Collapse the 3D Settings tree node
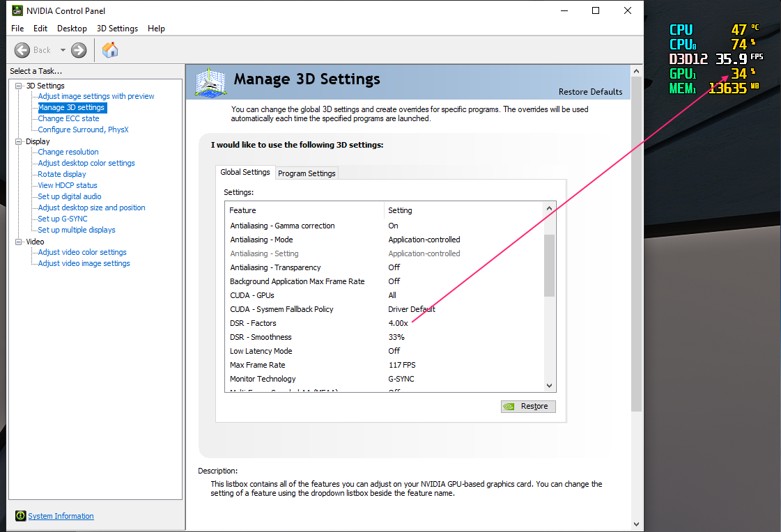The height and width of the screenshot is (532, 781). point(18,86)
